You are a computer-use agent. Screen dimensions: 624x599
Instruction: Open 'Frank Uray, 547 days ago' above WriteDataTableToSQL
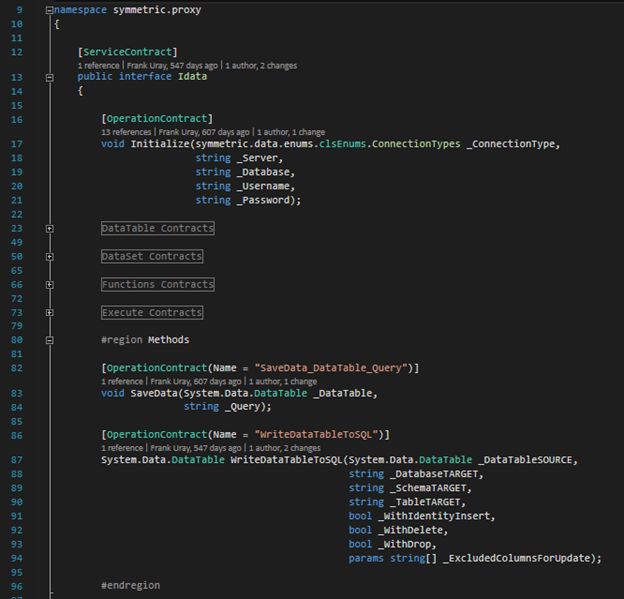(x=196, y=448)
